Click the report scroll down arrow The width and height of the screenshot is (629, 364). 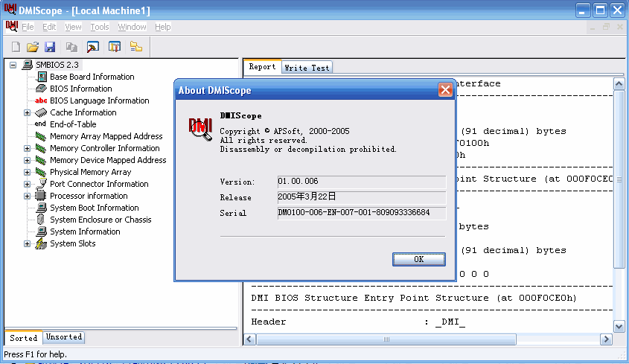[x=619, y=326]
